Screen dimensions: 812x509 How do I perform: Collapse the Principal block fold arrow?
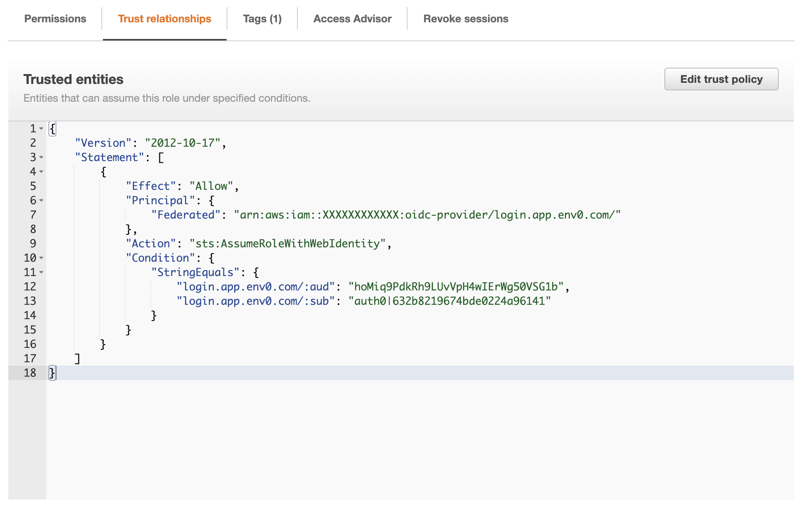pyautogui.click(x=41, y=200)
